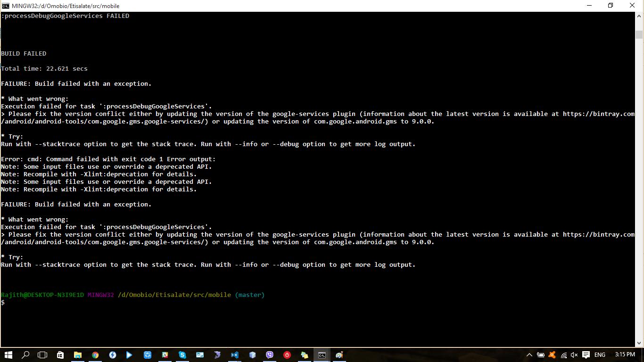Open Task View in taskbar
The width and height of the screenshot is (644, 362).
point(42,355)
